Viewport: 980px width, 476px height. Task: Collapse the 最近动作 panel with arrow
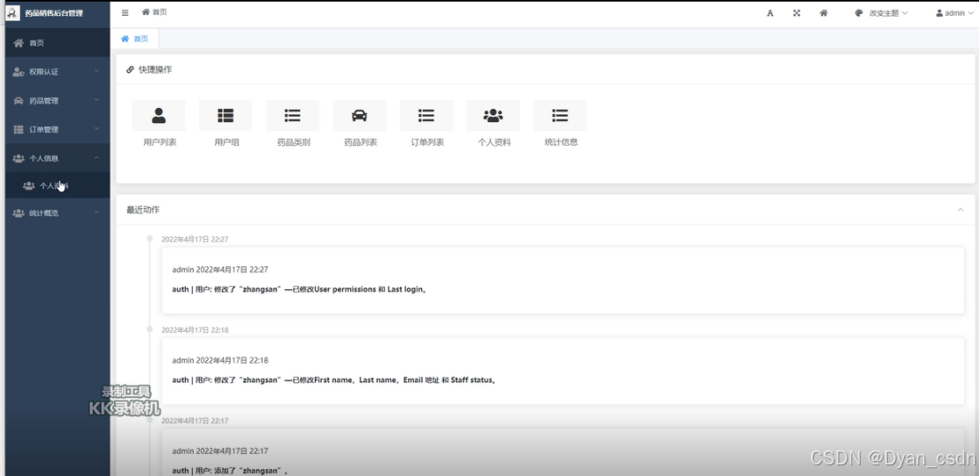[961, 210]
